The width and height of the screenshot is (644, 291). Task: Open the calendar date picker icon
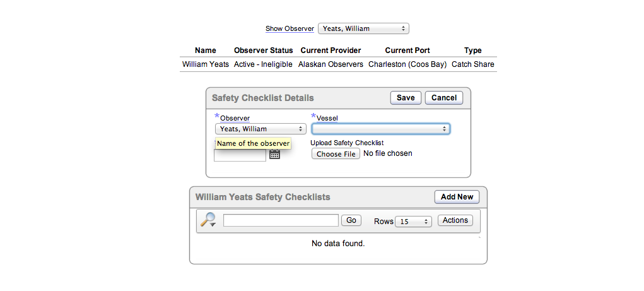(x=274, y=155)
